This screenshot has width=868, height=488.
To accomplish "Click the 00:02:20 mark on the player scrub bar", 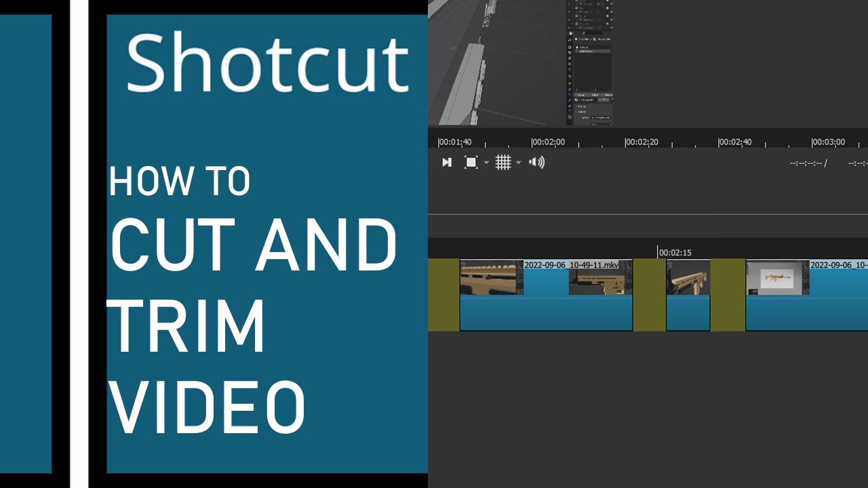I will coord(642,142).
